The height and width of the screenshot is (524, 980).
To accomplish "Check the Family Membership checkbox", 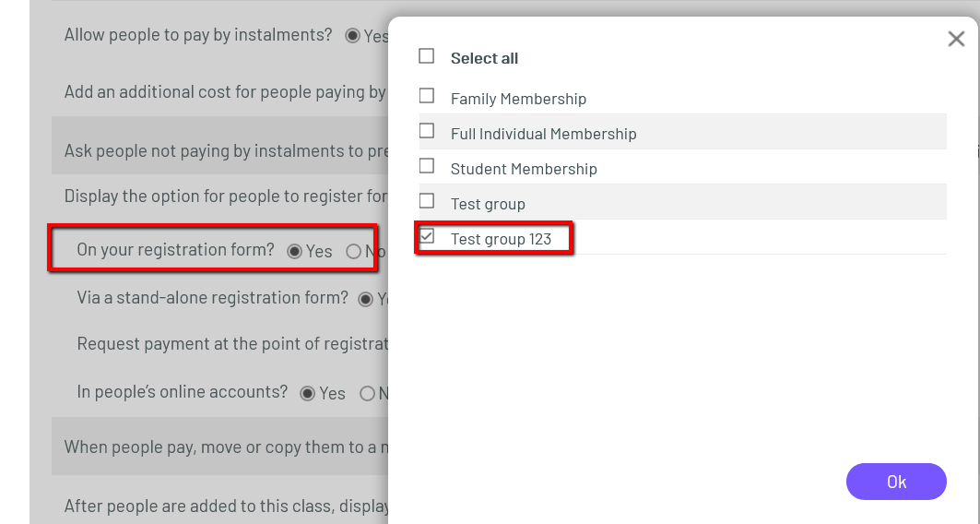I will (x=426, y=96).
